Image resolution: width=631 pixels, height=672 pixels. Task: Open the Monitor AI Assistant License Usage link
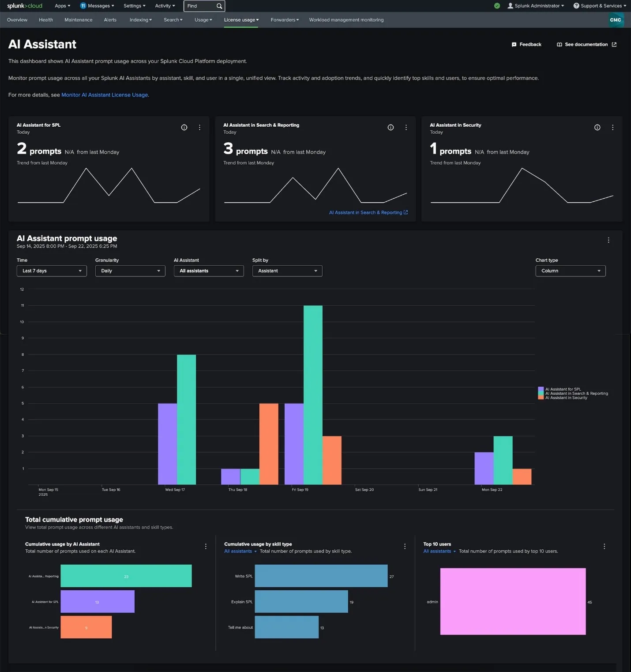click(x=104, y=94)
